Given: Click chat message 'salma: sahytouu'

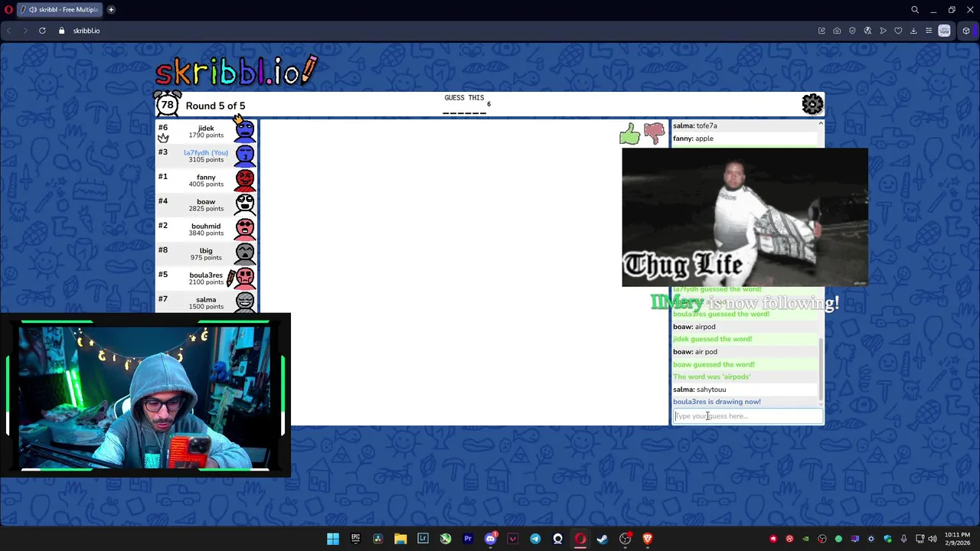Looking at the screenshot, I should coord(699,390).
